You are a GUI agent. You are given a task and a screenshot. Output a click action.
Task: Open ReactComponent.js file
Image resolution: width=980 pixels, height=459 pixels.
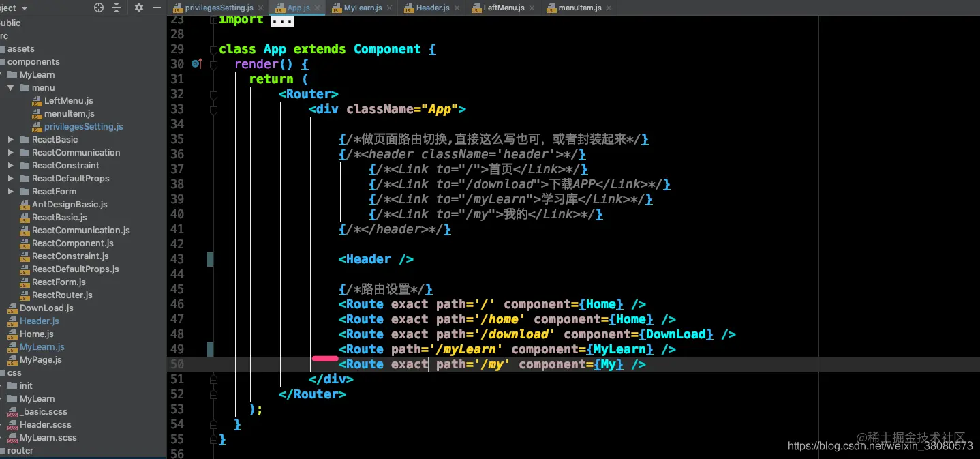[72, 243]
